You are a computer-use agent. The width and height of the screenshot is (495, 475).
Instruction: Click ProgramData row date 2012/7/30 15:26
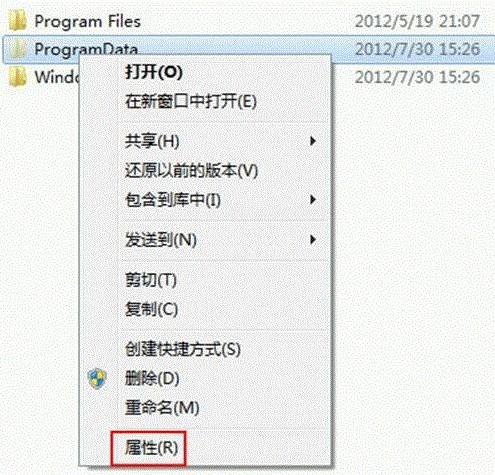(417, 49)
